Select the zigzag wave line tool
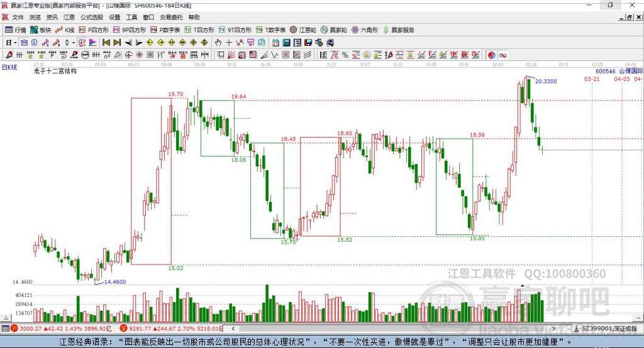 275,55
